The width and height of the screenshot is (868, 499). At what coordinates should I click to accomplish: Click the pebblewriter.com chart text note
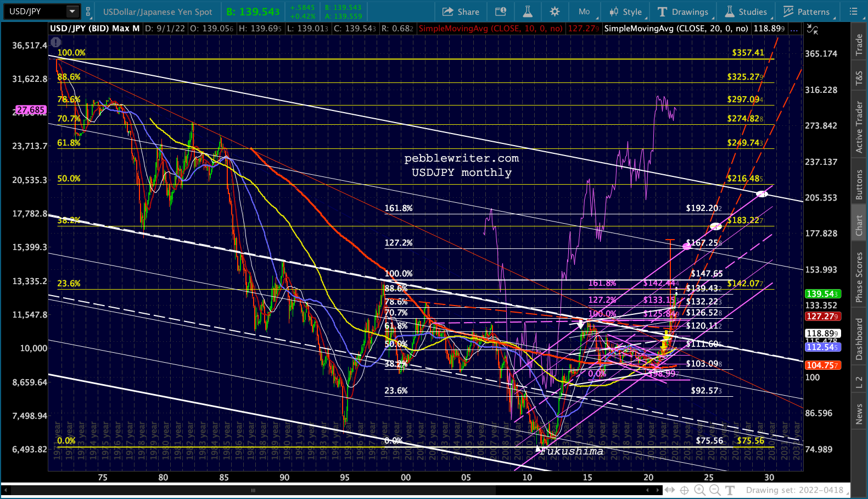click(461, 158)
